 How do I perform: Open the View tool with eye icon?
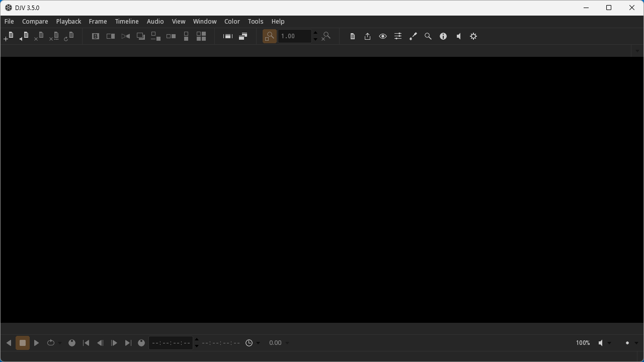point(383,36)
